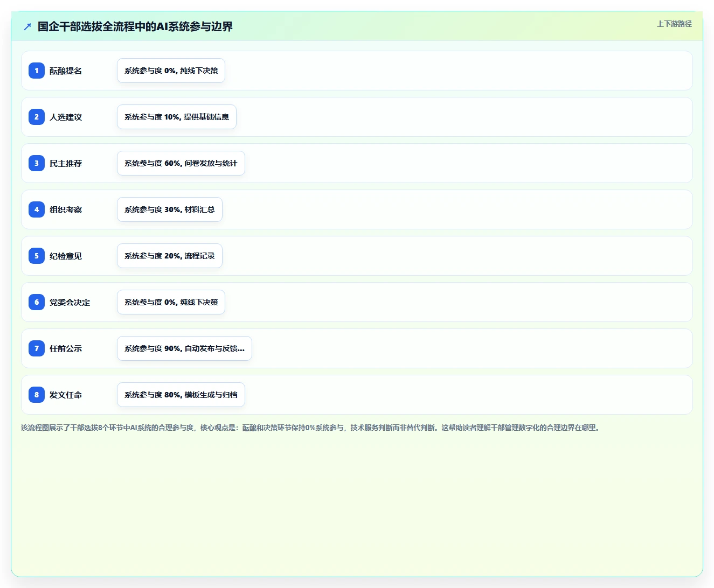Click the flowchart title heading

point(135,26)
